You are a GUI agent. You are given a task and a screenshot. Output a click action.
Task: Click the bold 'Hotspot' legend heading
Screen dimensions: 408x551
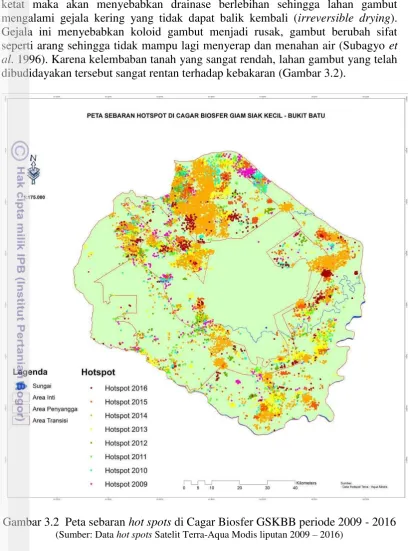[98, 372]
